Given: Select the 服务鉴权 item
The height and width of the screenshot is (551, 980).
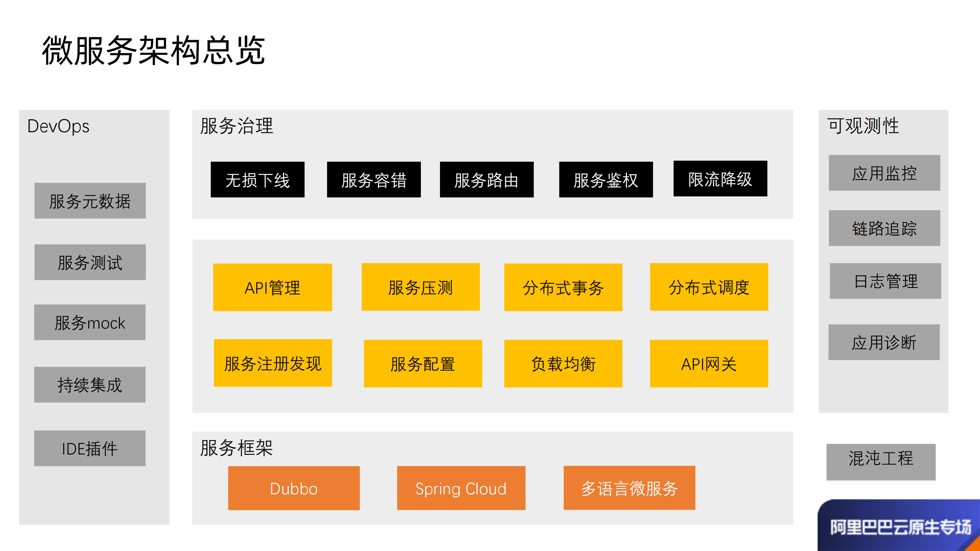Looking at the screenshot, I should point(605,180).
